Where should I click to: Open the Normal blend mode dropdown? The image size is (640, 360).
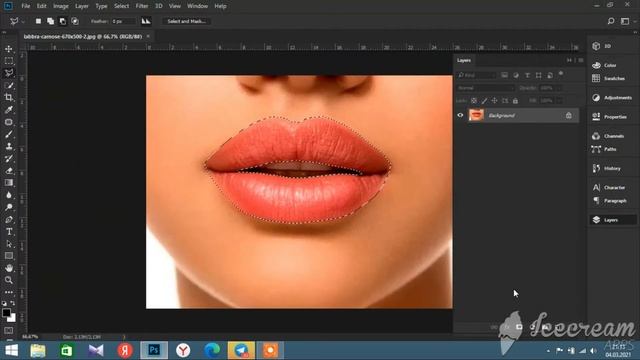tap(485, 88)
